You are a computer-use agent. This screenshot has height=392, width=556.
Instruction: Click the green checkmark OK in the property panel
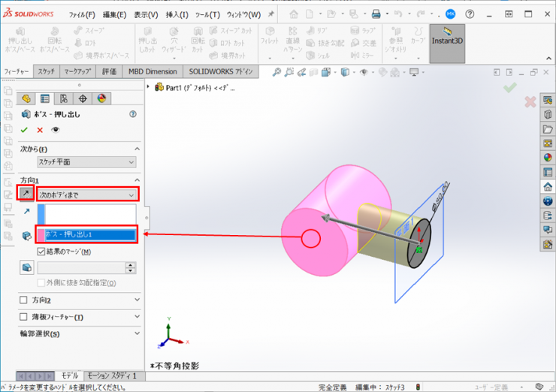pyautogui.click(x=25, y=130)
